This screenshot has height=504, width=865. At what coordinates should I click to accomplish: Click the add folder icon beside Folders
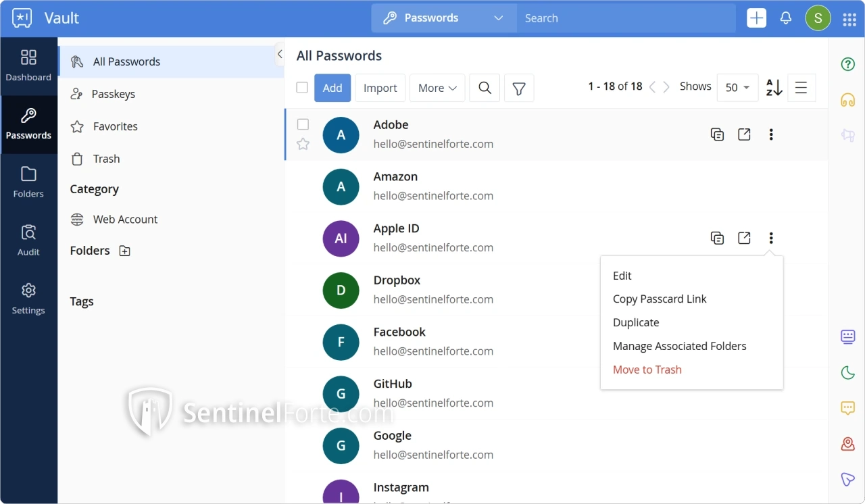(124, 251)
